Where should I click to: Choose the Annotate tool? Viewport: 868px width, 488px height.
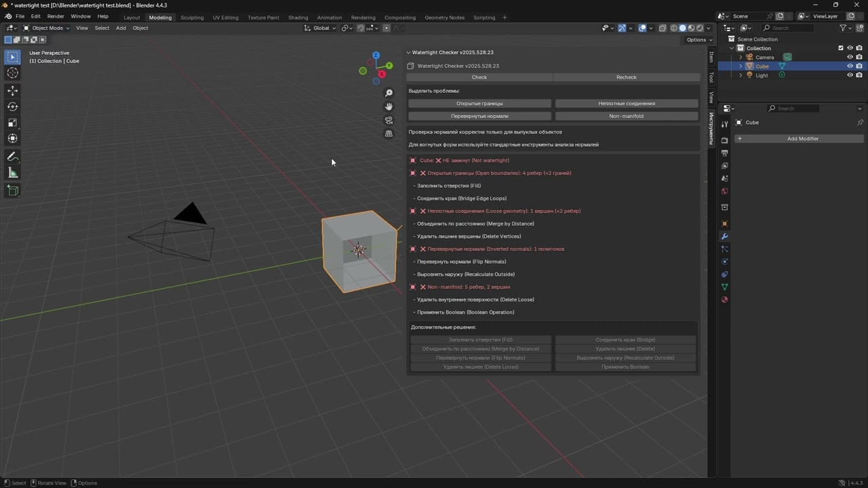12,157
